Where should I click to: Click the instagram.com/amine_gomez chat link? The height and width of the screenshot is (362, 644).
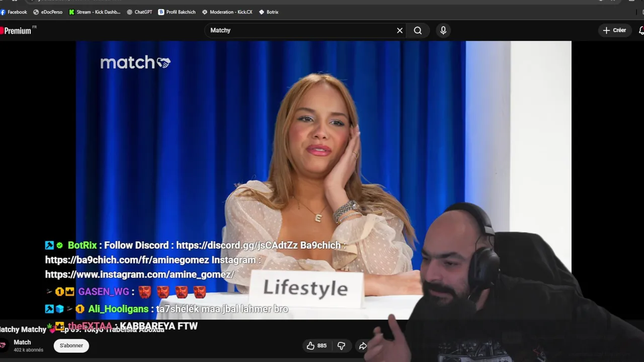click(140, 275)
